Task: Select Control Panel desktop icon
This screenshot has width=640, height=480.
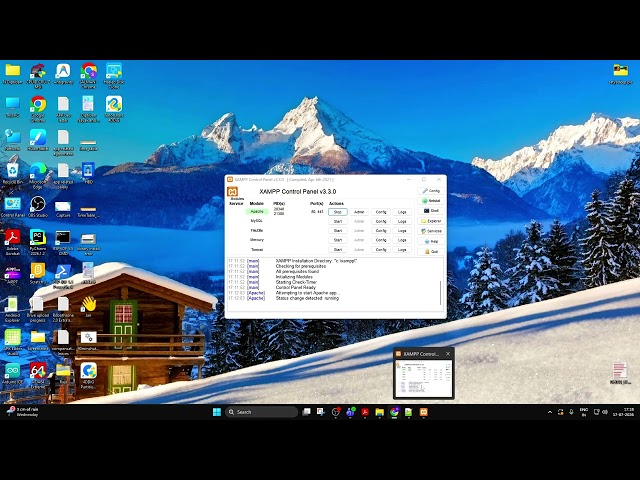Action: pos(12,207)
